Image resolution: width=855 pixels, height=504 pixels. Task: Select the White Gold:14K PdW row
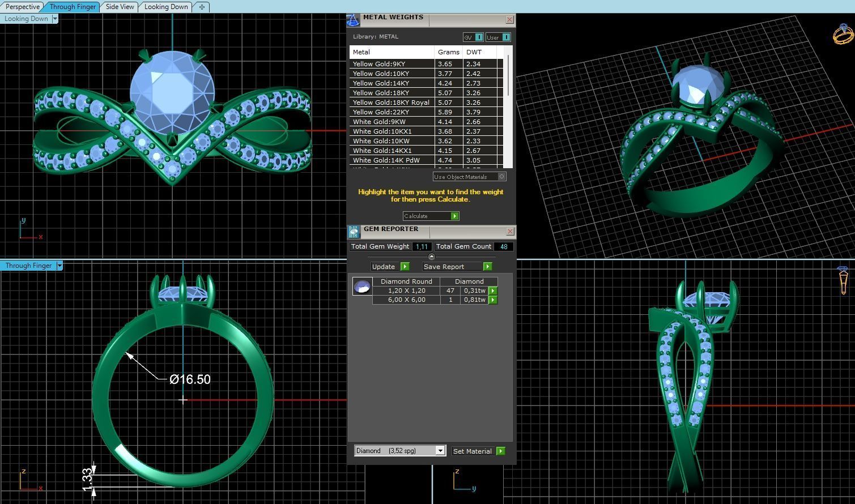point(426,160)
